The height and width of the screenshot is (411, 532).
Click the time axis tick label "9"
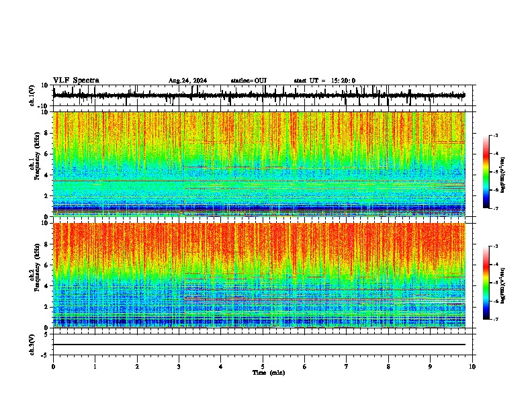tap(430, 367)
